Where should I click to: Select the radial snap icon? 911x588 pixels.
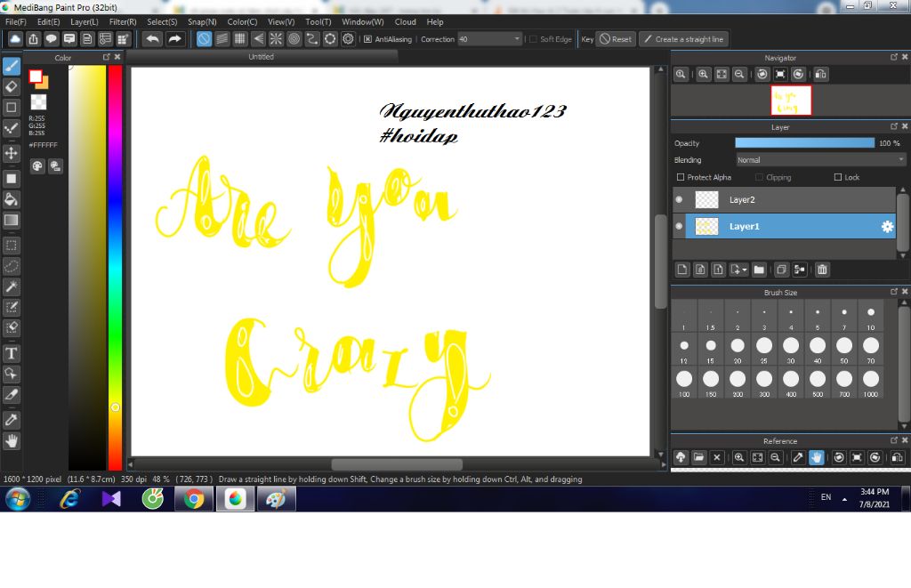point(276,39)
